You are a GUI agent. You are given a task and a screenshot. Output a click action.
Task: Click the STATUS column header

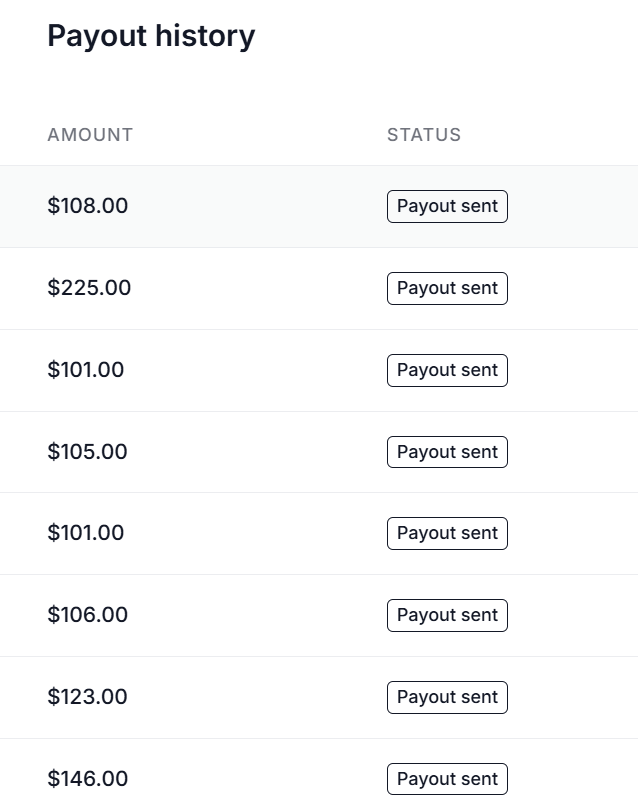coord(424,135)
